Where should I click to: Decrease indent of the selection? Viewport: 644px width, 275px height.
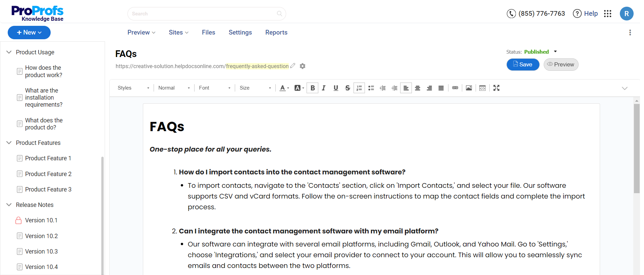(x=383, y=88)
